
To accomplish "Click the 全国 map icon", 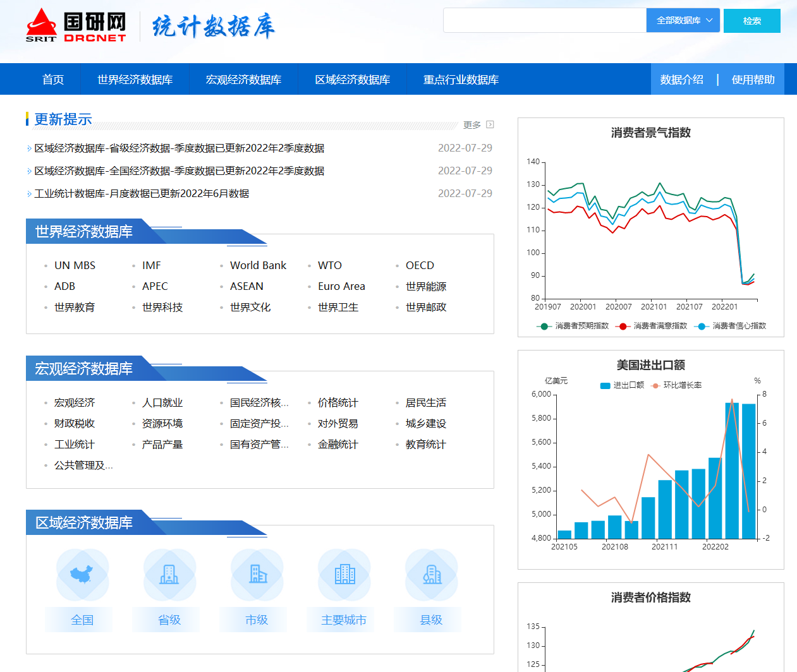I will click(82, 574).
